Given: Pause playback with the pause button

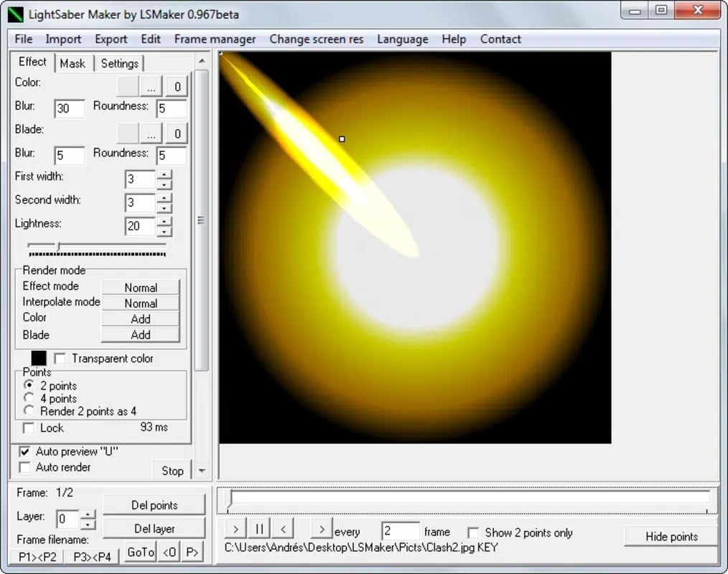Looking at the screenshot, I should click(x=259, y=529).
